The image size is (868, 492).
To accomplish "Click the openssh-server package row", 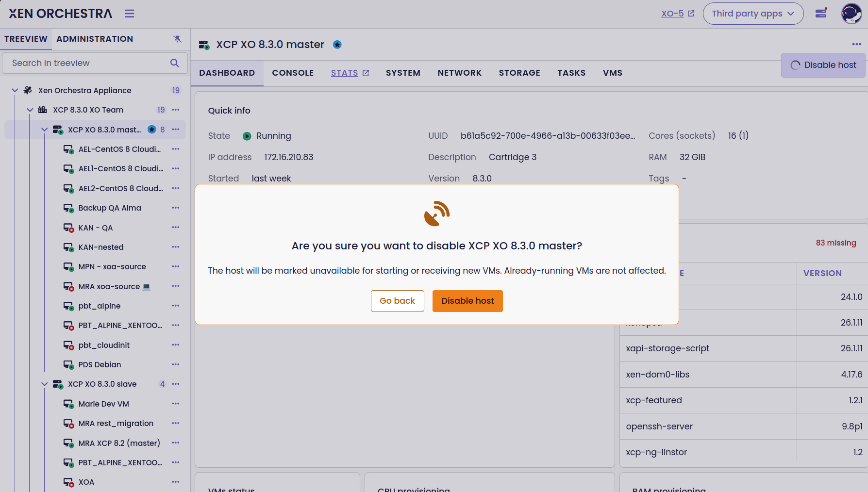I will pyautogui.click(x=744, y=426).
